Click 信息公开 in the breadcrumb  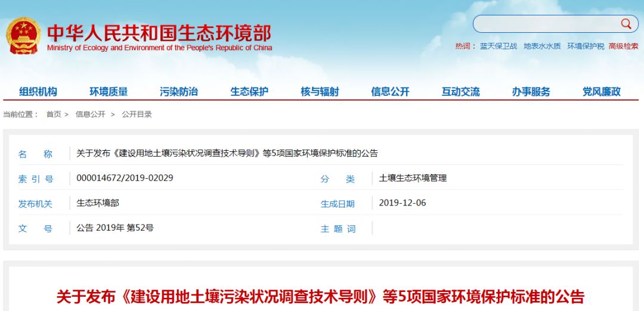[91, 114]
